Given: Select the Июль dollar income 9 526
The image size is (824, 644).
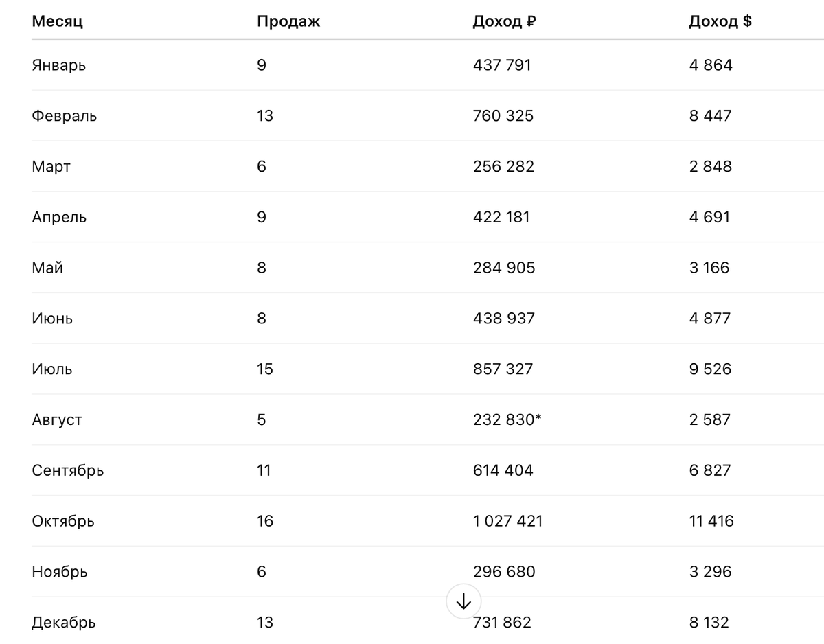Looking at the screenshot, I should 711,369.
